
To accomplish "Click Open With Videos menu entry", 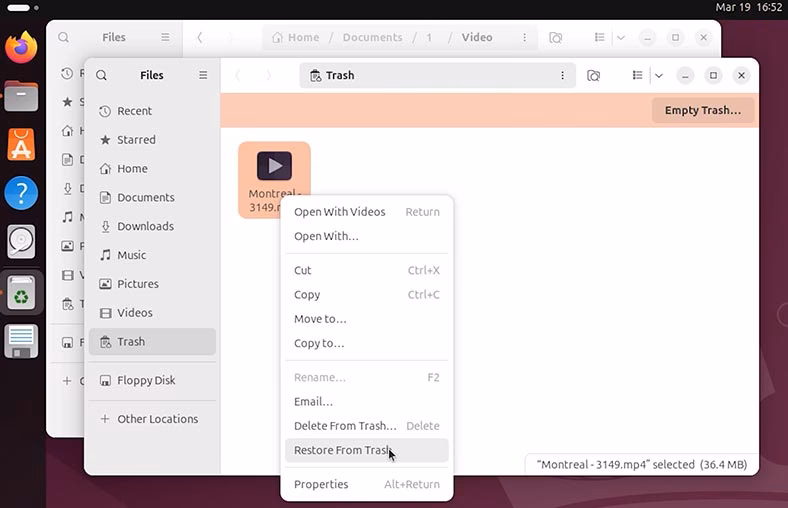I will pyautogui.click(x=339, y=212).
